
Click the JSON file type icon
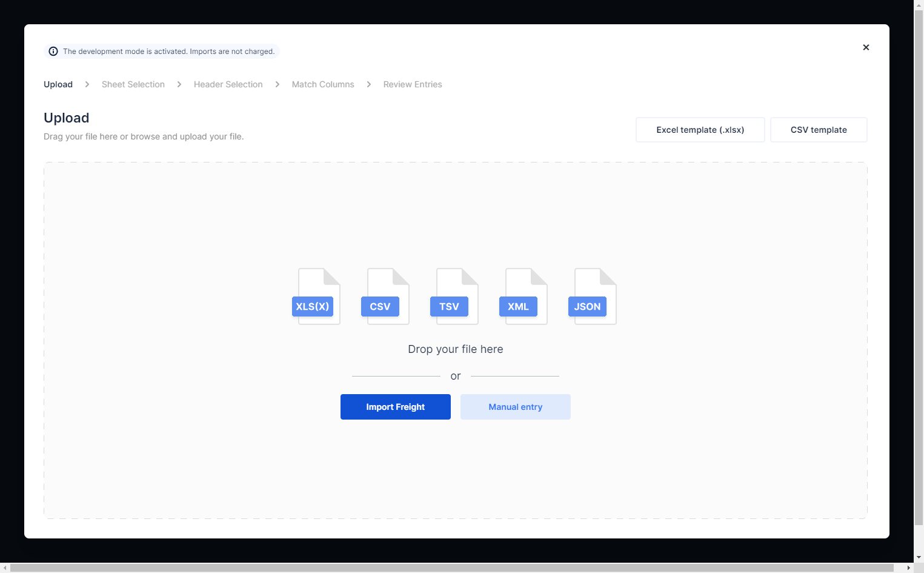pos(593,297)
